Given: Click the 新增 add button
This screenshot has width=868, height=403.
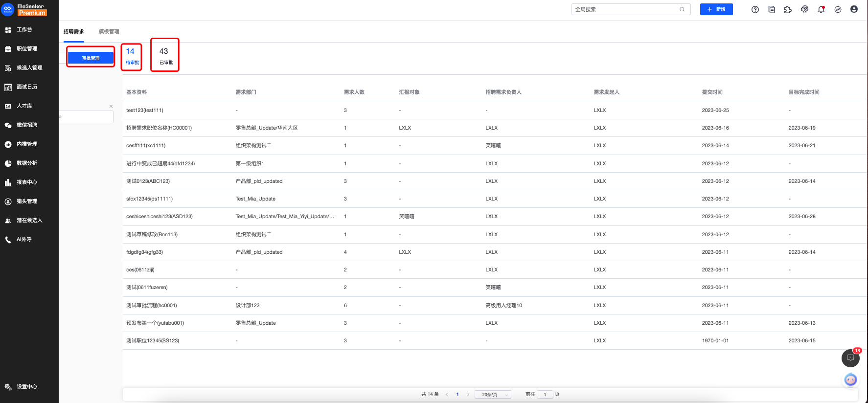Looking at the screenshot, I should click(716, 9).
